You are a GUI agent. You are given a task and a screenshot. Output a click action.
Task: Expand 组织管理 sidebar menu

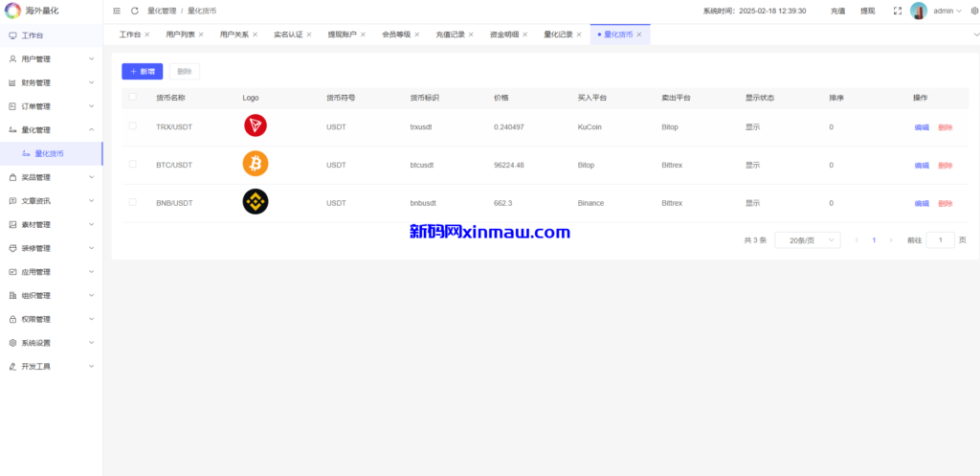click(x=52, y=295)
